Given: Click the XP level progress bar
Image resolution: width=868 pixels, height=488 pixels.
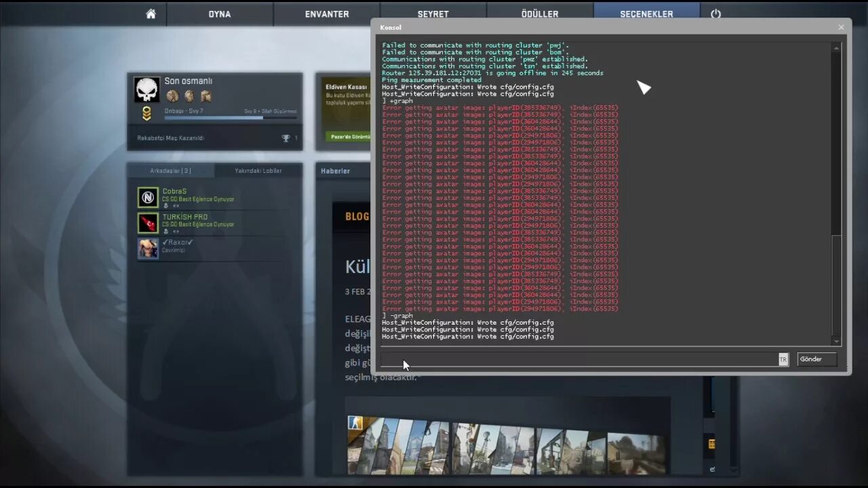Looking at the screenshot, I should (x=230, y=118).
